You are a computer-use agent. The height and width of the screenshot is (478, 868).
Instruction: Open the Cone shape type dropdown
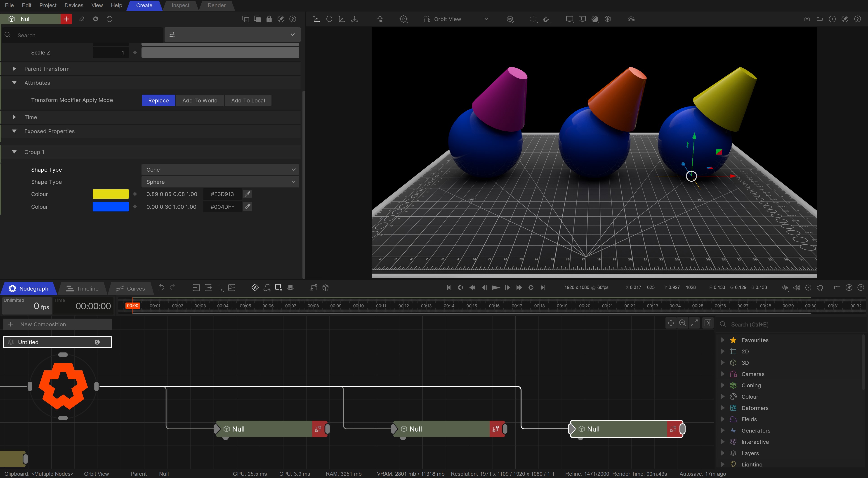220,170
